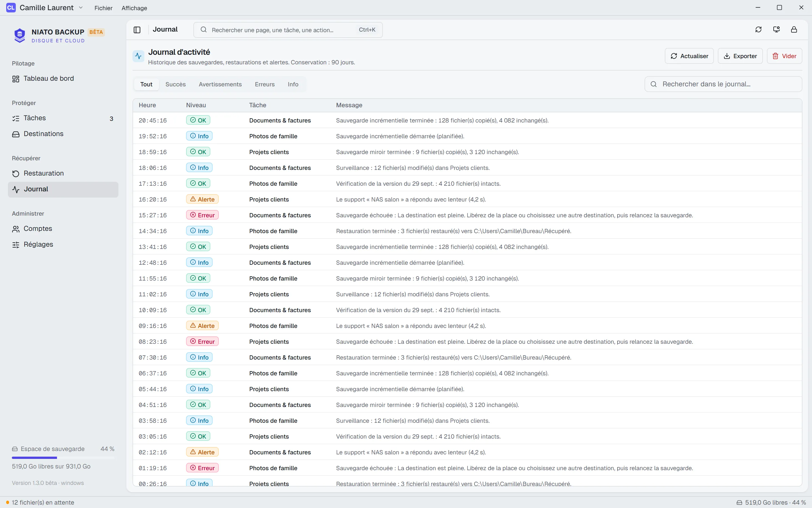Click the Journal d'activité pulse icon
Image resolution: width=812 pixels, height=508 pixels.
[138, 56]
